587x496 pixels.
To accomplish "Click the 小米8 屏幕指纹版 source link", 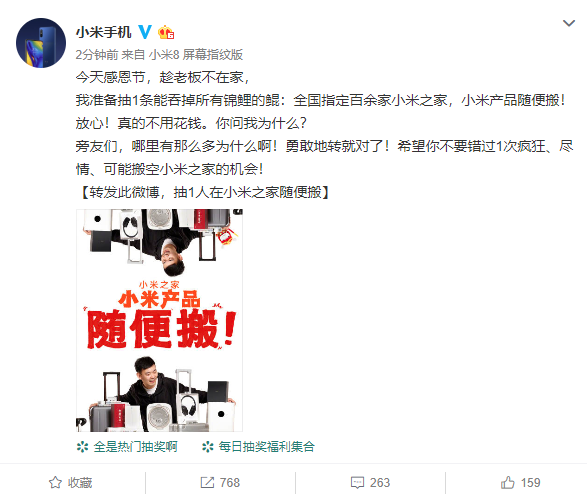I will [196, 55].
